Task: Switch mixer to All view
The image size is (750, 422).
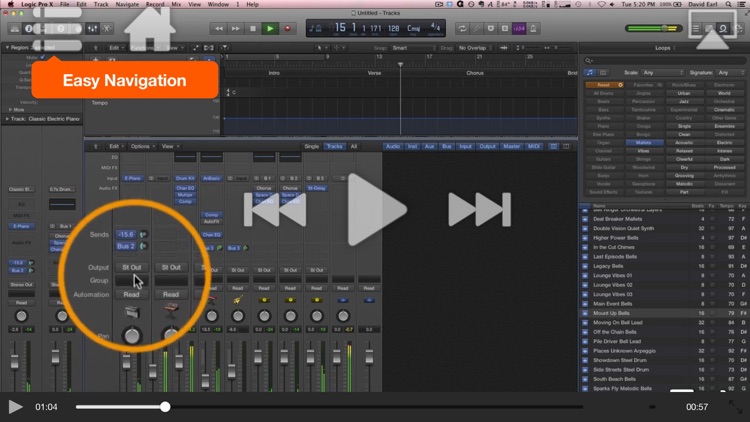Action: click(x=354, y=146)
